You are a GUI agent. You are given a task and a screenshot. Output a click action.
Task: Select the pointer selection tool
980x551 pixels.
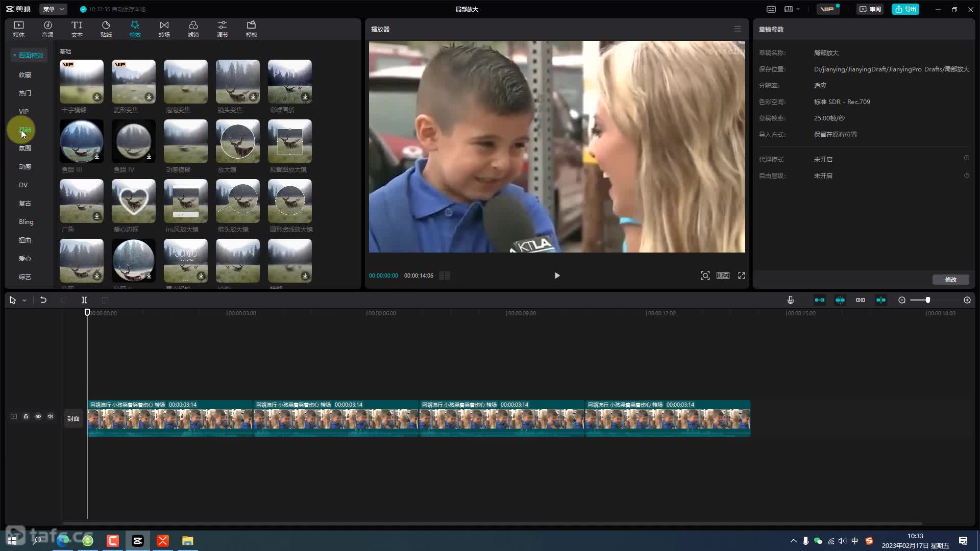[x=13, y=300]
